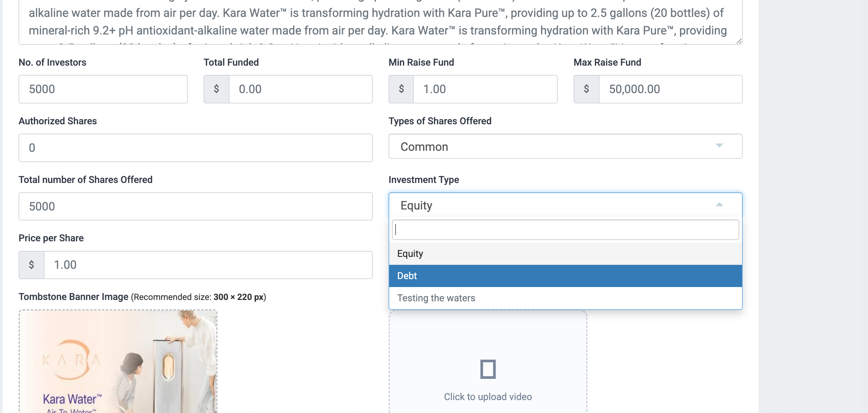
Task: Click the Max Raise Fund amount field
Action: coord(670,89)
